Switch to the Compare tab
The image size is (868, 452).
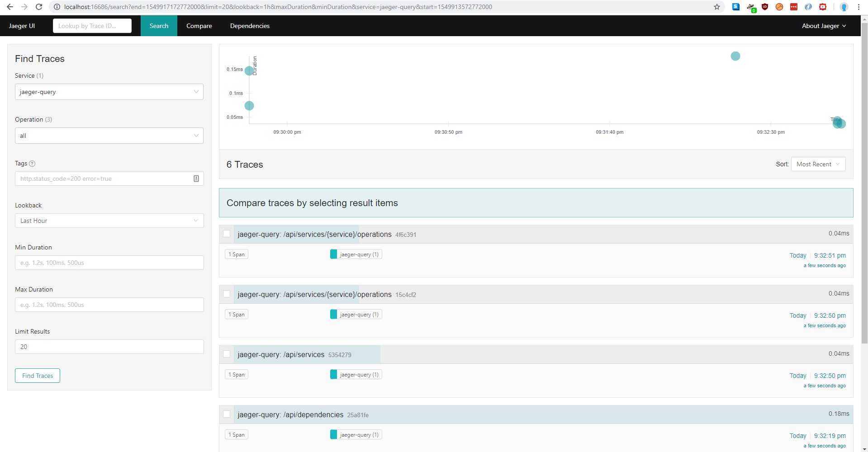pos(199,26)
